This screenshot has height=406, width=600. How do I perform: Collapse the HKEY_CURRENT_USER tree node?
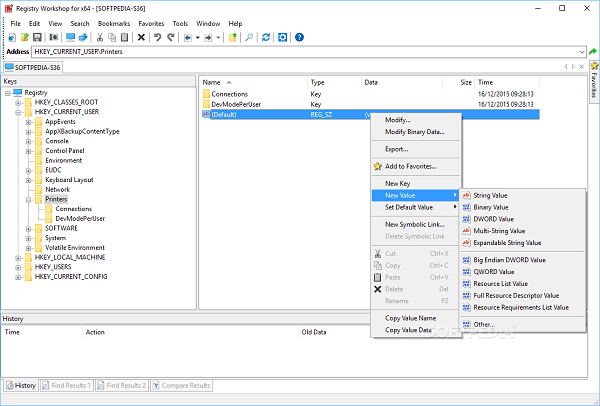(17, 112)
